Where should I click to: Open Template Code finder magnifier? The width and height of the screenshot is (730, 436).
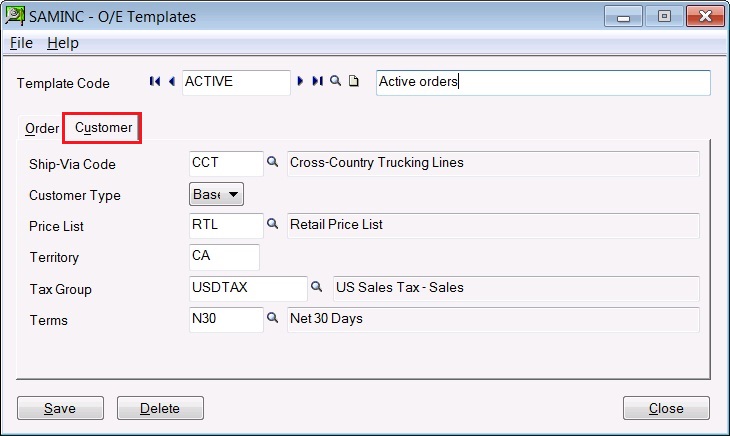coord(336,81)
